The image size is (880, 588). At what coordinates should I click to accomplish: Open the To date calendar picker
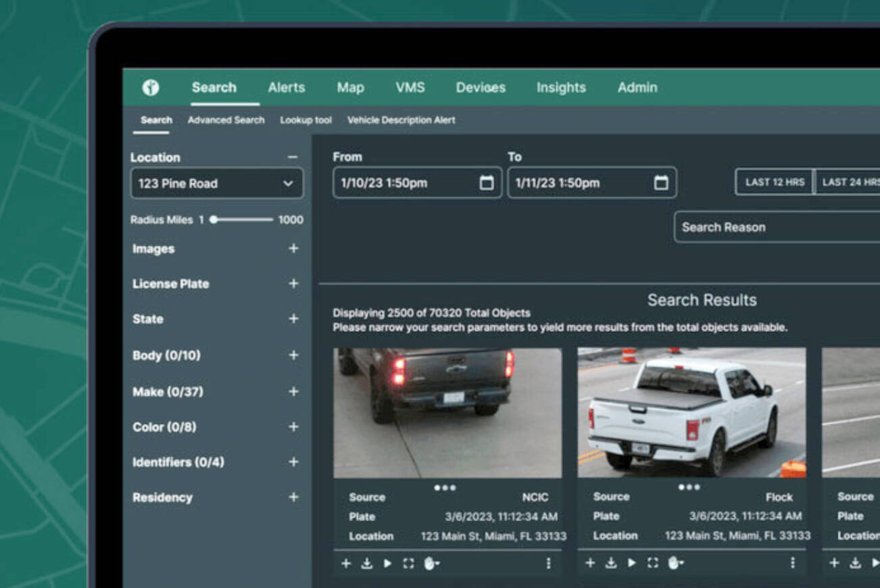pyautogui.click(x=661, y=183)
